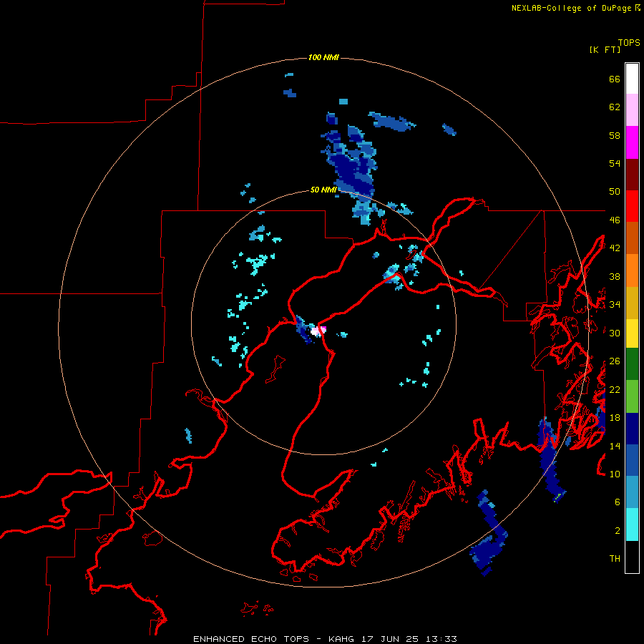This screenshot has height=644, width=644.
Task: Click the 54 value on the legend
Action: pos(615,163)
